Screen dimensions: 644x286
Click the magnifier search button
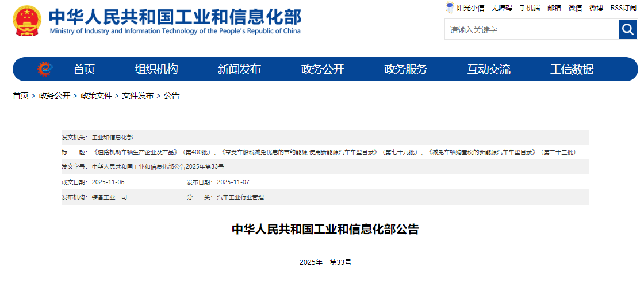tap(628, 29)
